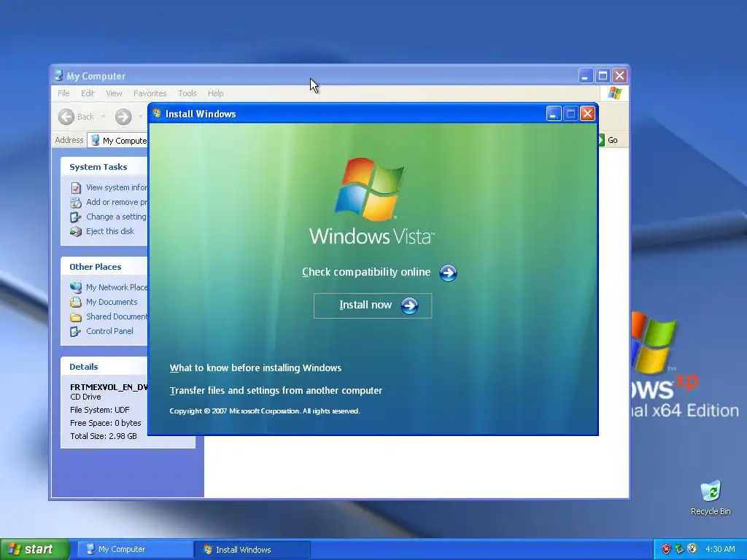The image size is (747, 560).
Task: Open the Start menu
Action: (x=35, y=550)
